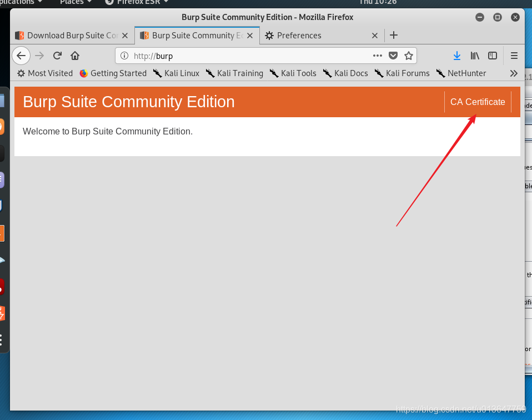532x420 pixels.
Task: Click the Burp Suite Community Edition heading
Action: [x=129, y=102]
